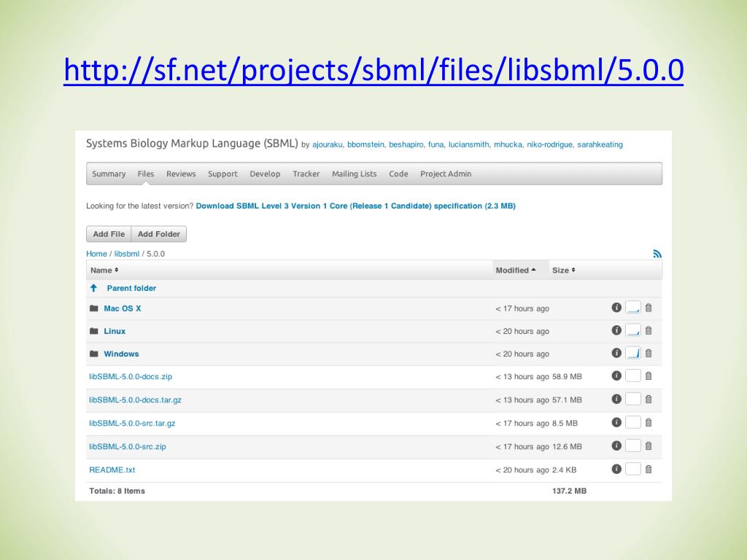
Task: Download libSBML-5.0.0-src.tar.gz
Action: [132, 424]
